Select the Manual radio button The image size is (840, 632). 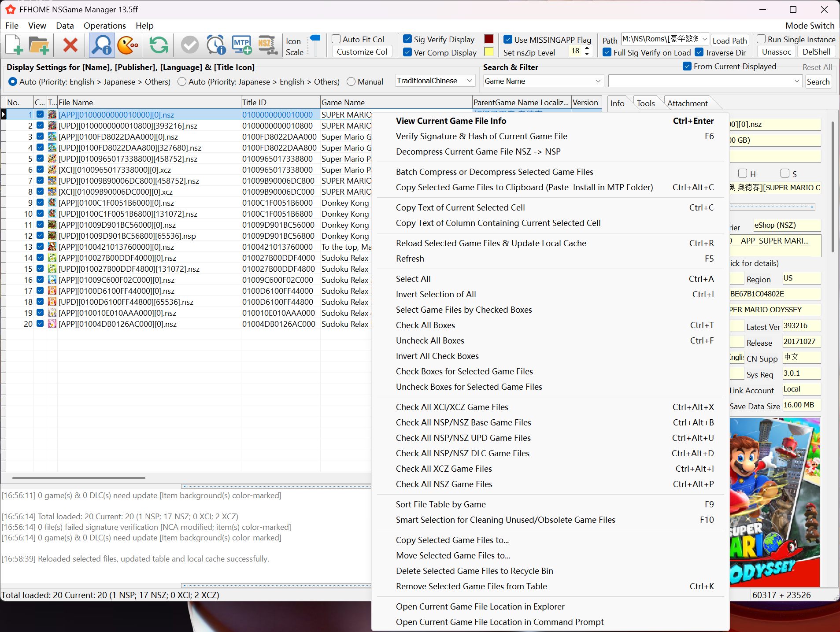coord(351,81)
